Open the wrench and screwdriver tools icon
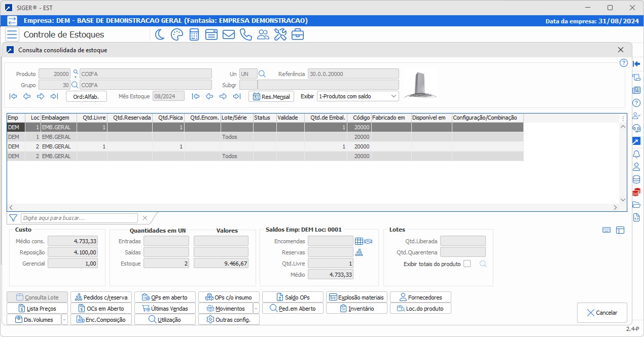 [x=280, y=34]
